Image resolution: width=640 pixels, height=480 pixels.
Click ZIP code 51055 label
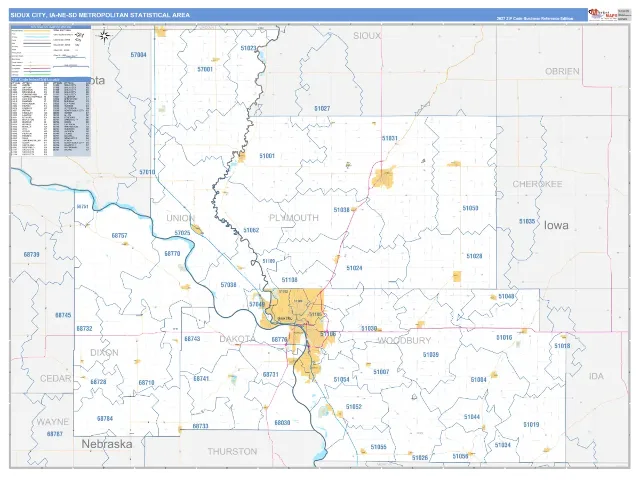(x=378, y=447)
